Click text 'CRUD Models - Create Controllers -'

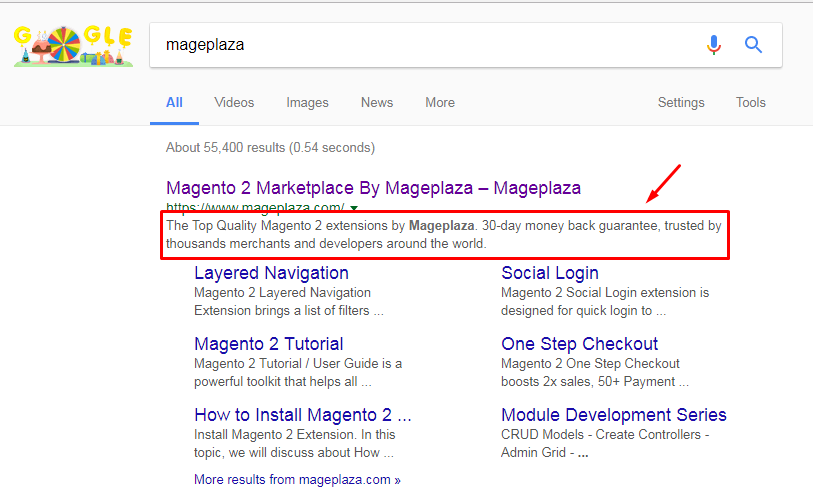(605, 435)
